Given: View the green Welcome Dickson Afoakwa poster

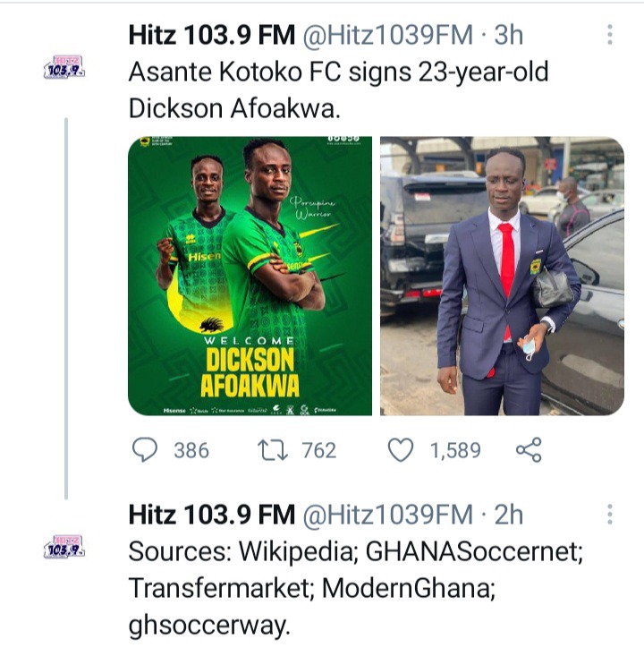Looking at the screenshot, I should coord(250,277).
